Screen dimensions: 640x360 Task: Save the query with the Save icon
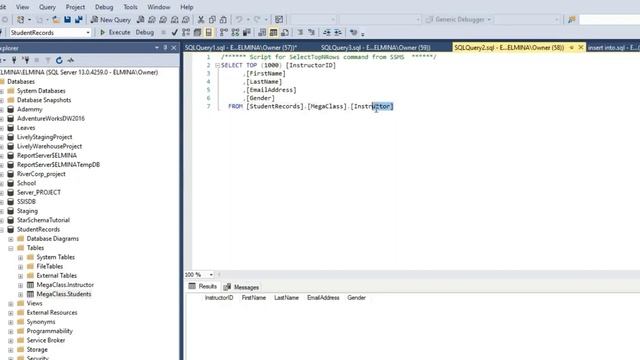pos(67,20)
